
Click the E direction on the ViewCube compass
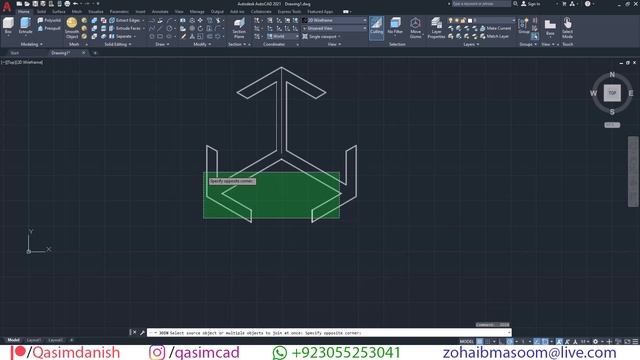click(631, 93)
